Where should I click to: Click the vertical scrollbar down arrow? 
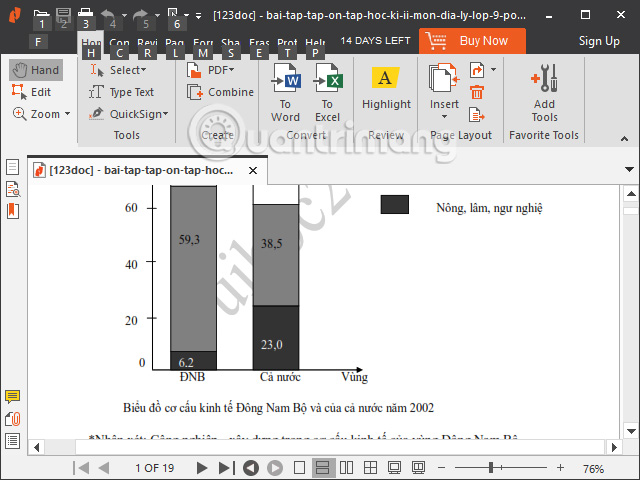[631, 431]
